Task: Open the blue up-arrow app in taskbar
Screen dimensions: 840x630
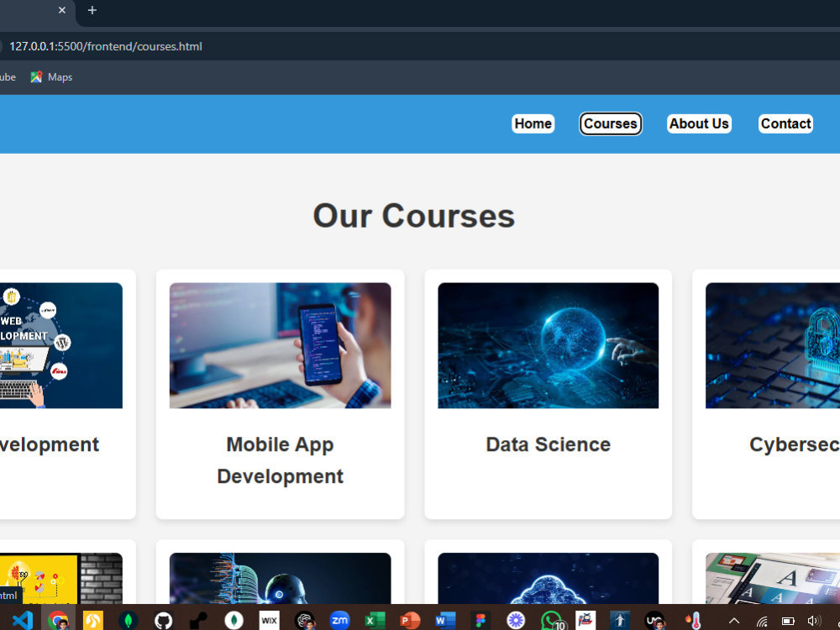Action: click(x=620, y=621)
